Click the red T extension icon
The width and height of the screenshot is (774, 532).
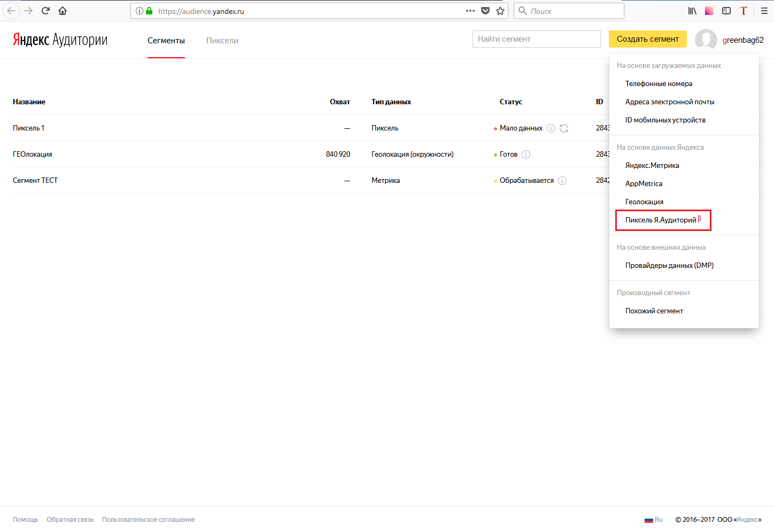pyautogui.click(x=744, y=11)
